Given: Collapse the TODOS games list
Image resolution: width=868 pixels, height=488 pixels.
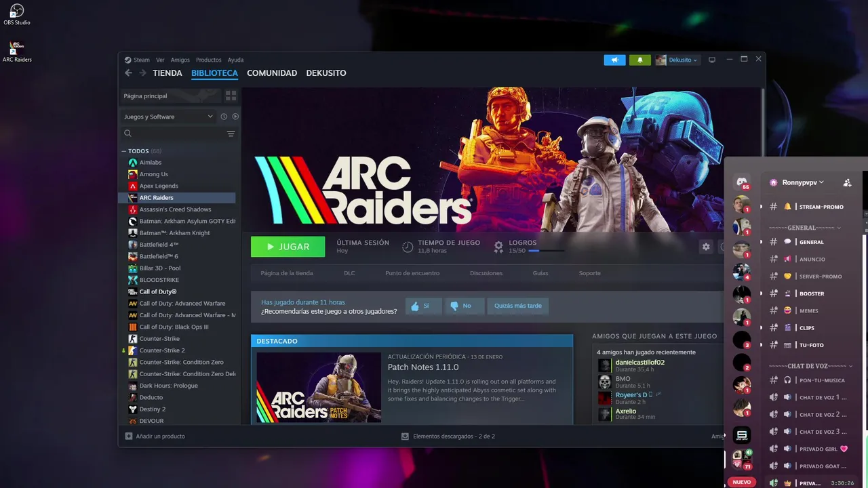Looking at the screenshot, I should click(x=124, y=151).
